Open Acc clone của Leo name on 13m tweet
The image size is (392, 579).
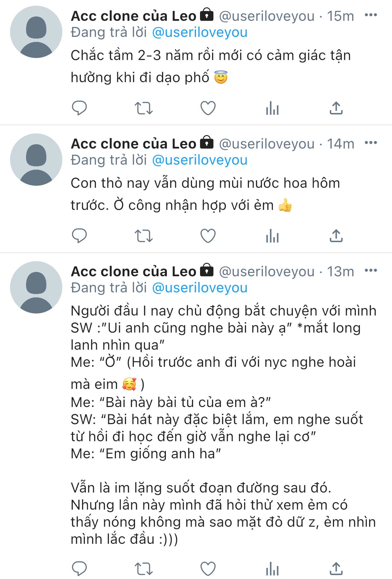coord(133,272)
